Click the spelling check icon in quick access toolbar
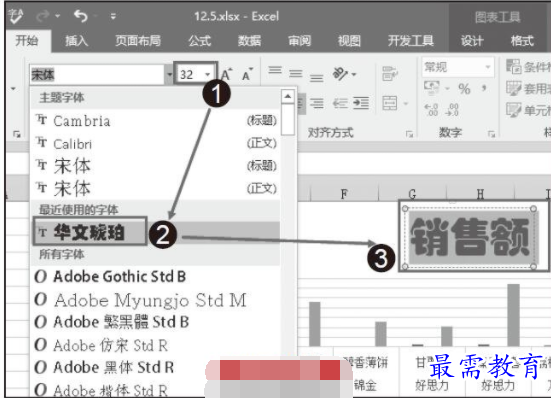 tap(15, 16)
